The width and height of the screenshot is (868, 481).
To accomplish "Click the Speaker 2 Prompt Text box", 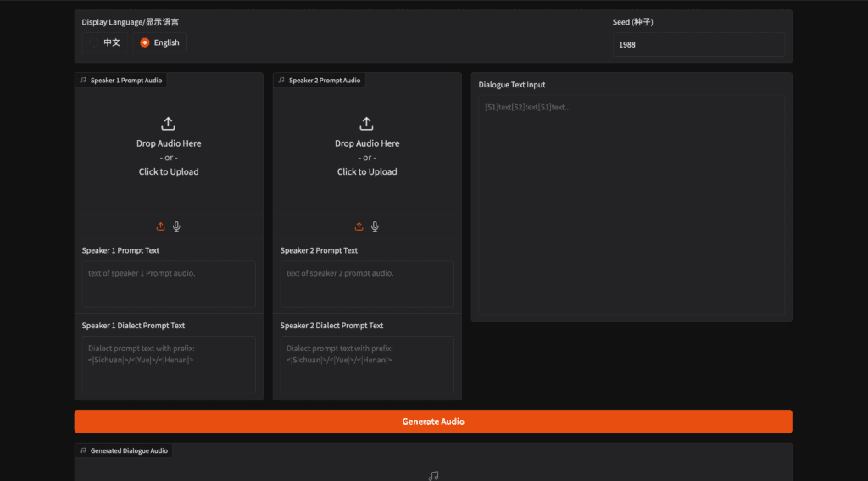I will click(x=366, y=284).
